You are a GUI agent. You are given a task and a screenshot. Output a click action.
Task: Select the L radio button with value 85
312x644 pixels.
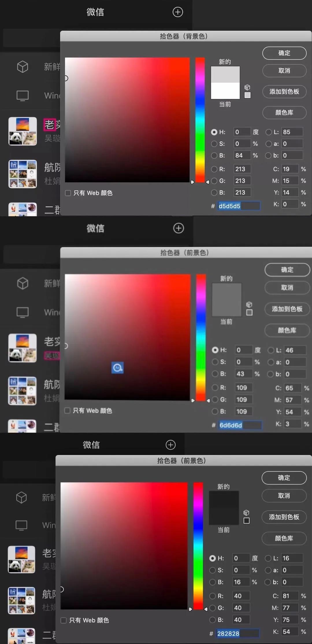(x=269, y=132)
